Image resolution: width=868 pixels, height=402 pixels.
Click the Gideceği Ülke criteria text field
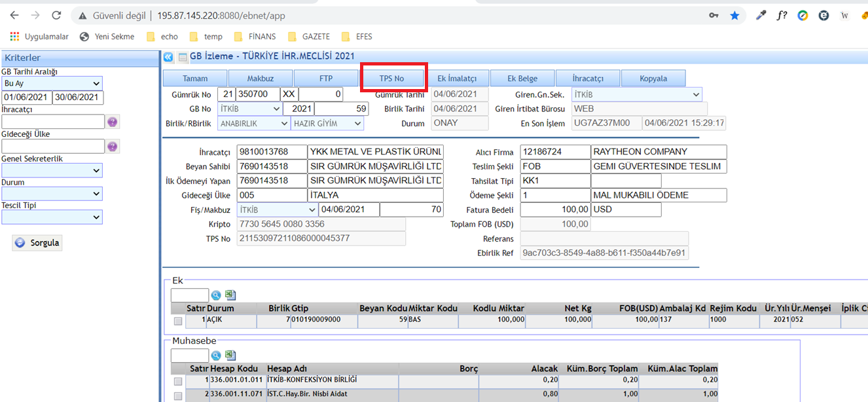click(x=53, y=146)
